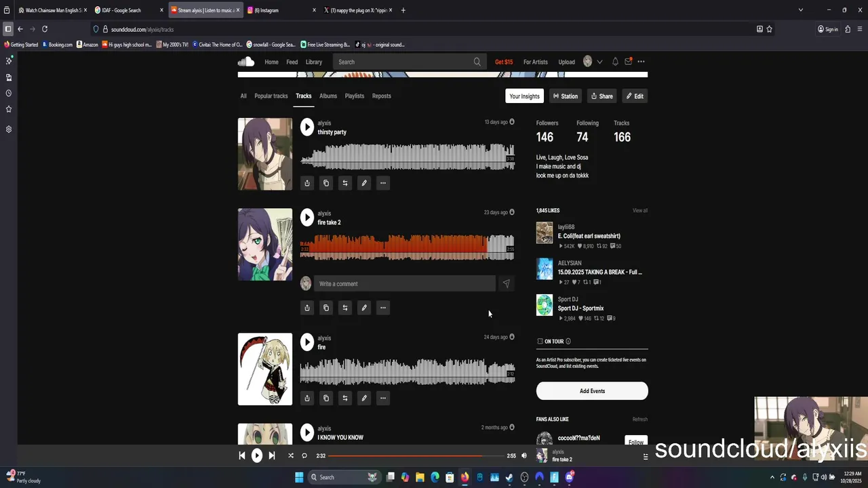The height and width of the screenshot is (488, 868).
Task: Click the search magnifier icon in SoundCloud header
Action: click(x=477, y=62)
